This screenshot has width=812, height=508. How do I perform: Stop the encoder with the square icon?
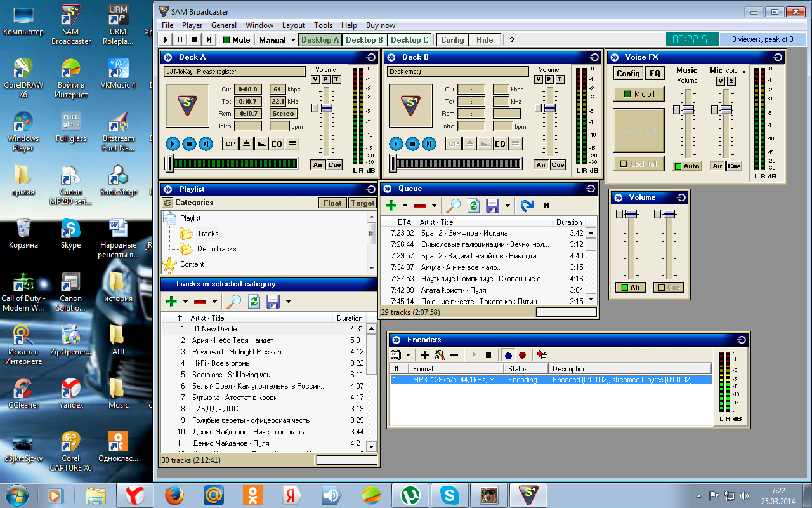[488, 355]
